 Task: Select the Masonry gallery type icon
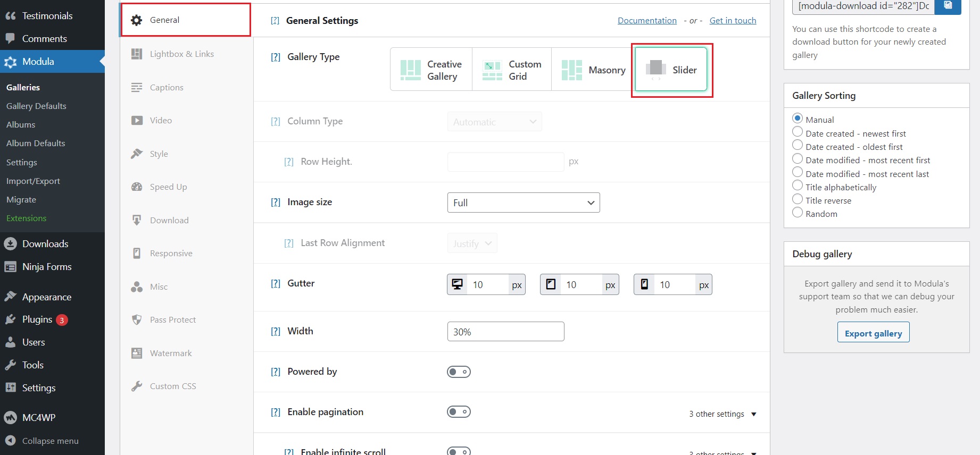[x=572, y=70]
